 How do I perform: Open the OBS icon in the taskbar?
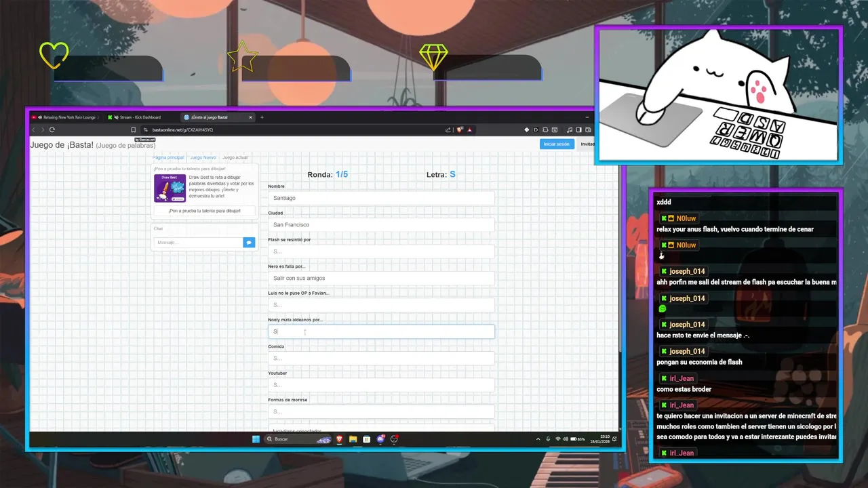(394, 439)
